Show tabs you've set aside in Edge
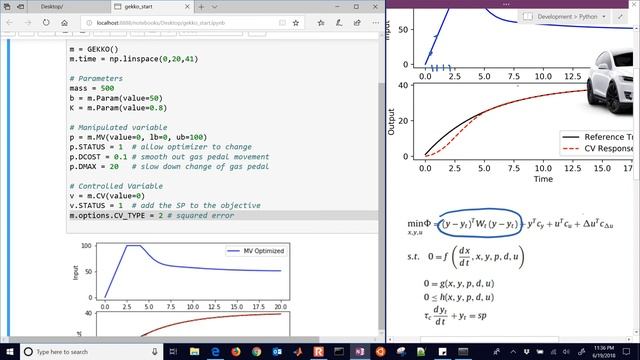640x360 pixels. pos(7,7)
